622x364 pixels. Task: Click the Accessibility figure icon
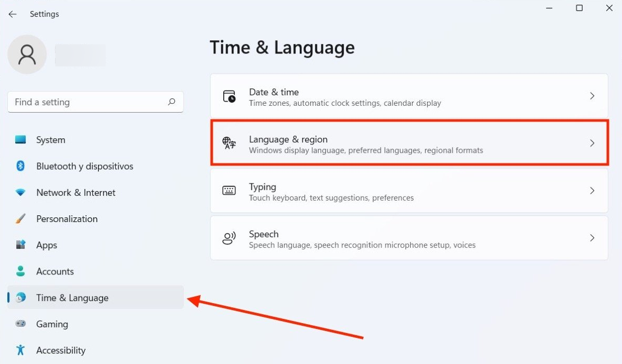pos(20,350)
